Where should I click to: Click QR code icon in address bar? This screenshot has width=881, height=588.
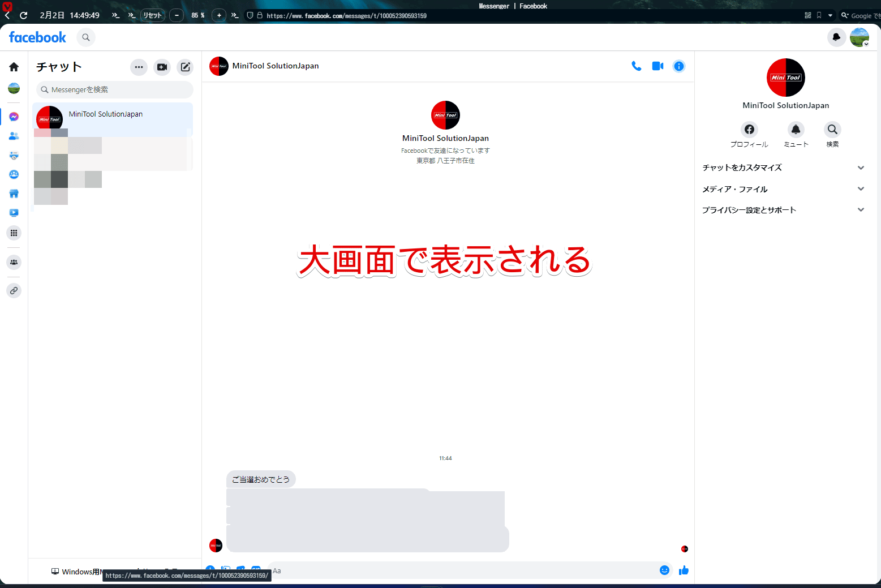pyautogui.click(x=808, y=15)
